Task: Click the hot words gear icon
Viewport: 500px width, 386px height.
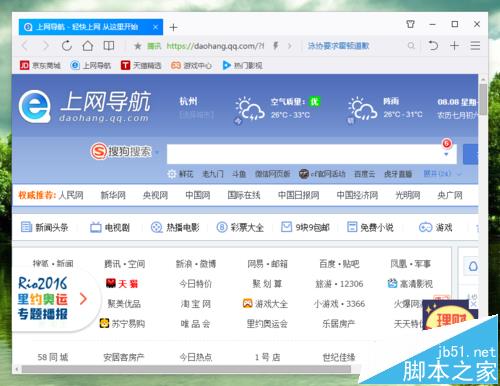Action: pos(171,174)
